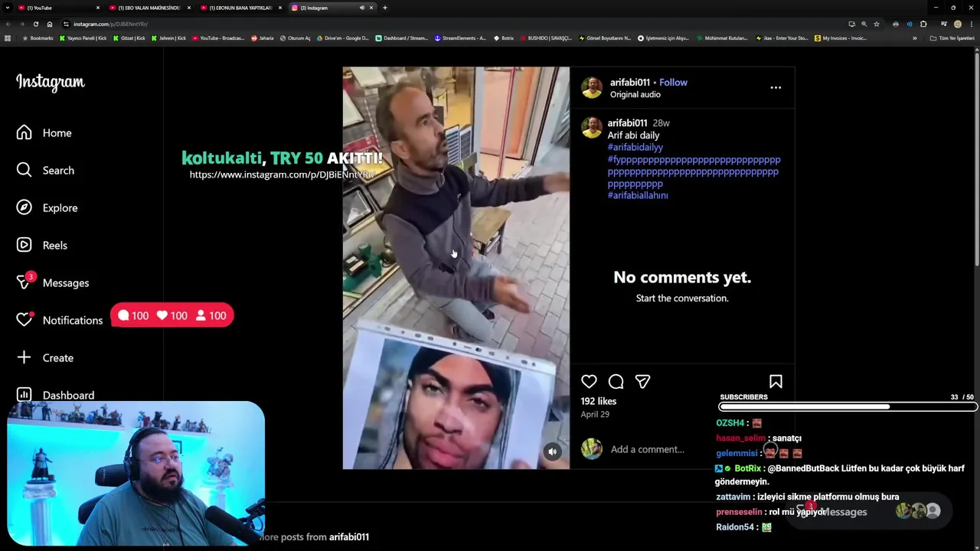Open the Chrome three-dot menu
This screenshot has height=551, width=980.
click(x=972, y=24)
